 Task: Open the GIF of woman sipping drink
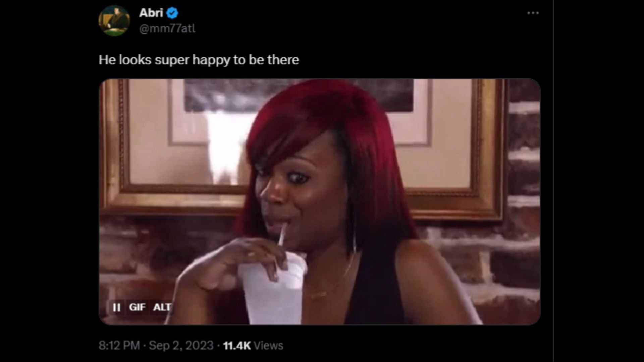point(319,202)
